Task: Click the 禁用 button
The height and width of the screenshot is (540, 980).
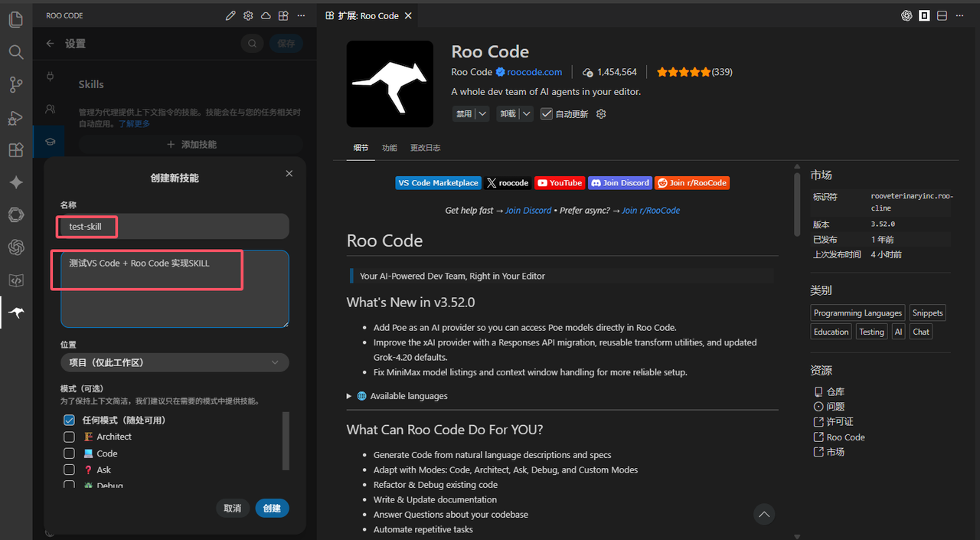Action: 464,113
